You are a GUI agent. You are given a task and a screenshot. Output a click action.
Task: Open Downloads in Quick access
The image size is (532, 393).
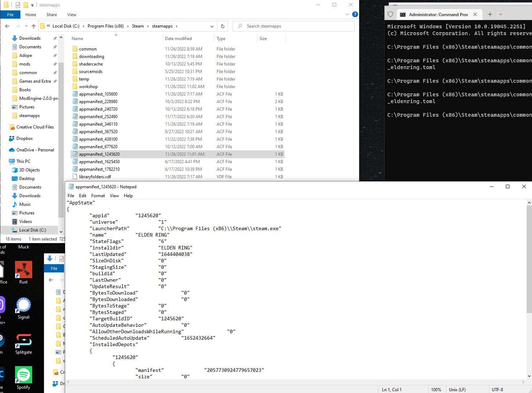pyautogui.click(x=30, y=38)
